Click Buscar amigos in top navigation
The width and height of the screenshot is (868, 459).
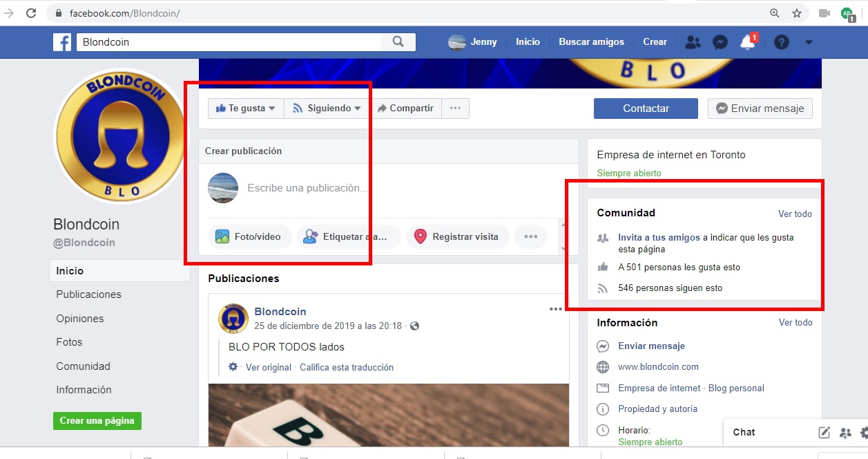[x=591, y=42]
